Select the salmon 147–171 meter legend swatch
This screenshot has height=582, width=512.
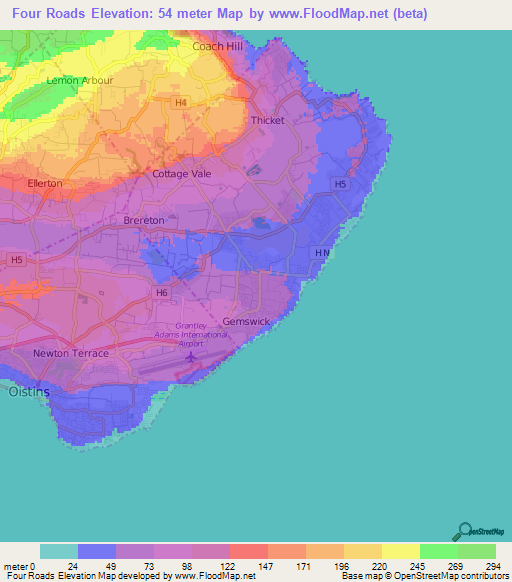pos(287,551)
